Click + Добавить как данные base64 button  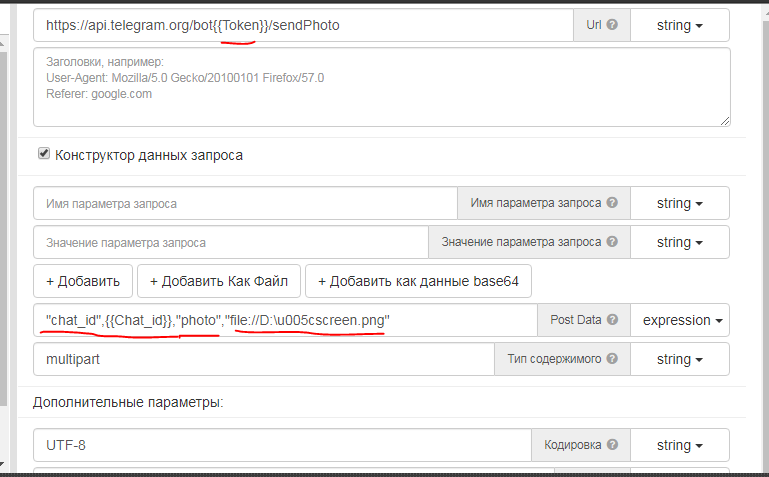tap(418, 281)
